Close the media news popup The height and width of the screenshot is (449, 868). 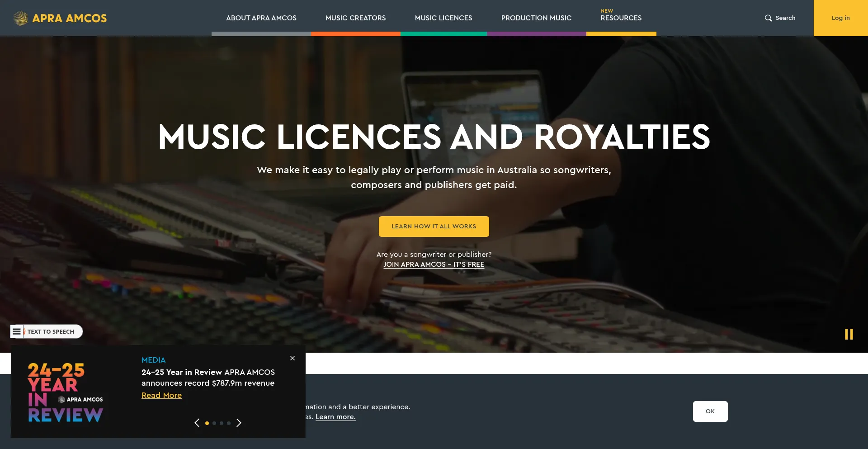(x=292, y=358)
